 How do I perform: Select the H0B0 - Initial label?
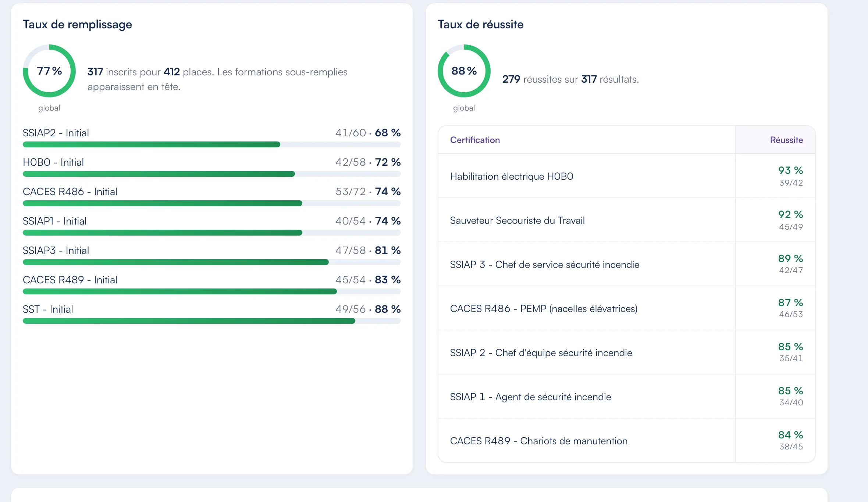coord(53,162)
